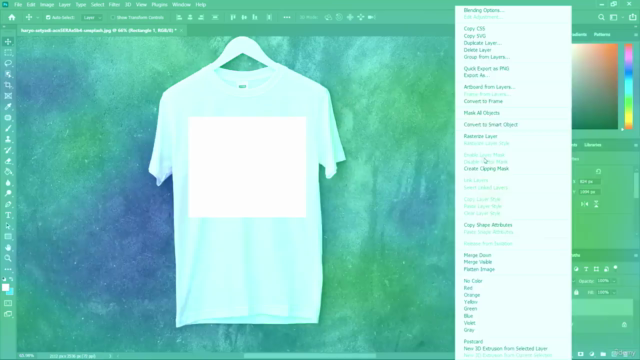Select the Clone Stamp tool

(8, 139)
